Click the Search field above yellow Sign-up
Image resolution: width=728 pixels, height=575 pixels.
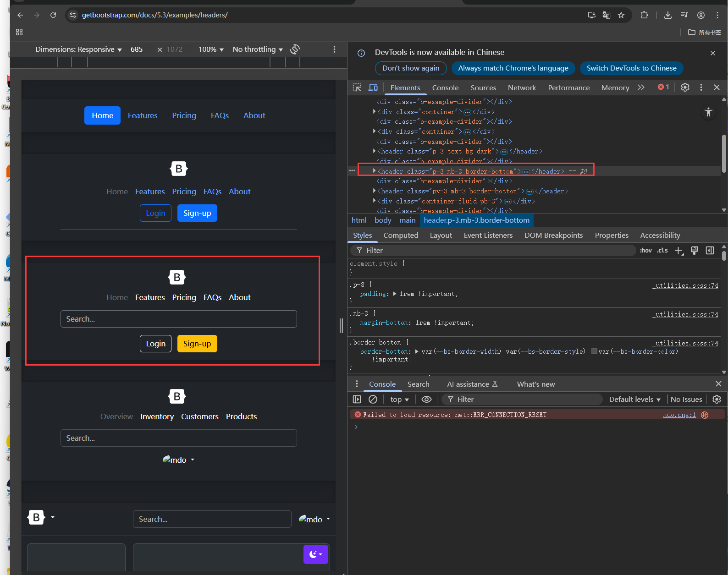point(179,319)
